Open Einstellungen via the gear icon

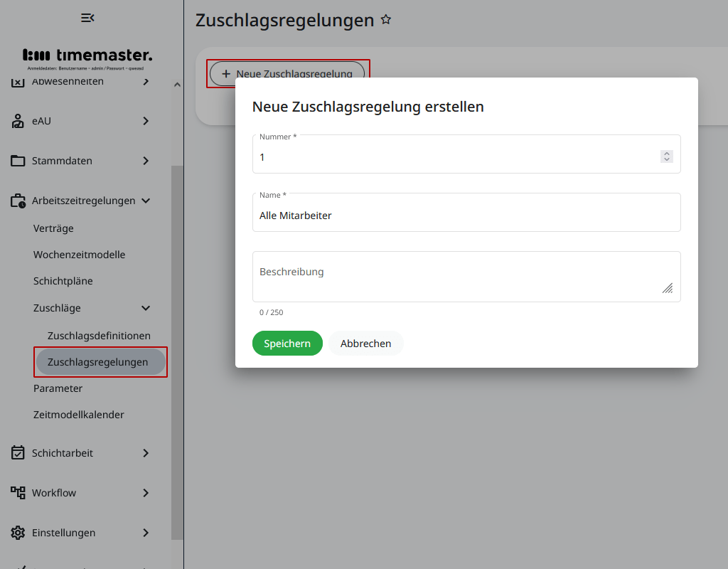point(18,533)
